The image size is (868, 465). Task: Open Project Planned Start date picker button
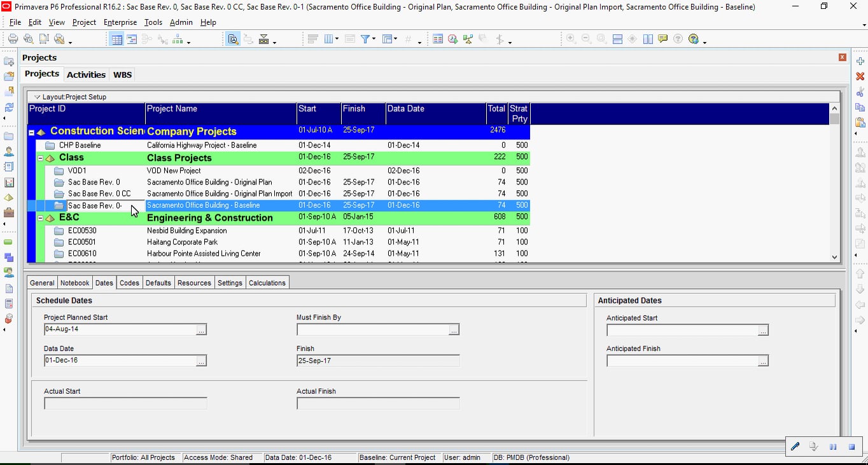click(x=201, y=330)
